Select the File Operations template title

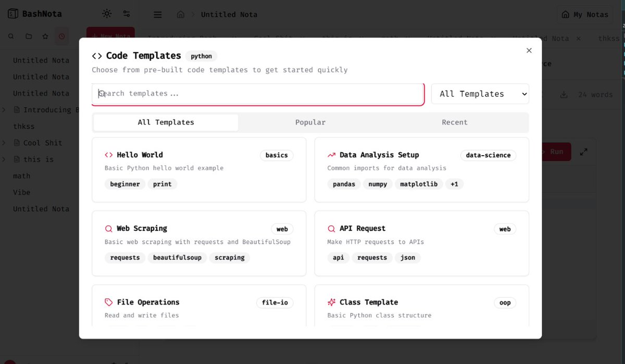pos(148,302)
